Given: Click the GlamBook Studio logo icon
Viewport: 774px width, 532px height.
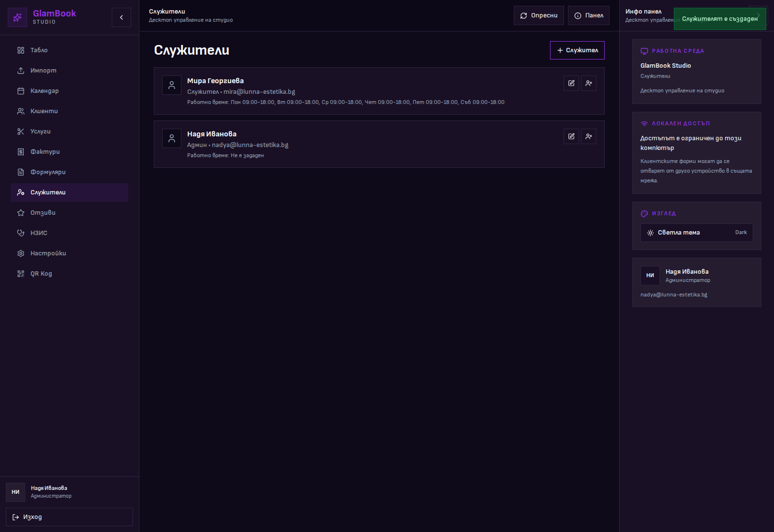Looking at the screenshot, I should [x=17, y=17].
